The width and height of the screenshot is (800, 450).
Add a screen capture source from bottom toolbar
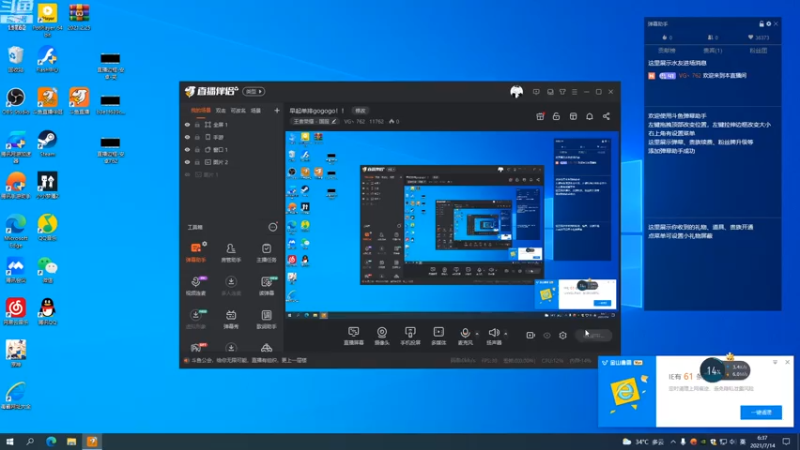pos(354,336)
